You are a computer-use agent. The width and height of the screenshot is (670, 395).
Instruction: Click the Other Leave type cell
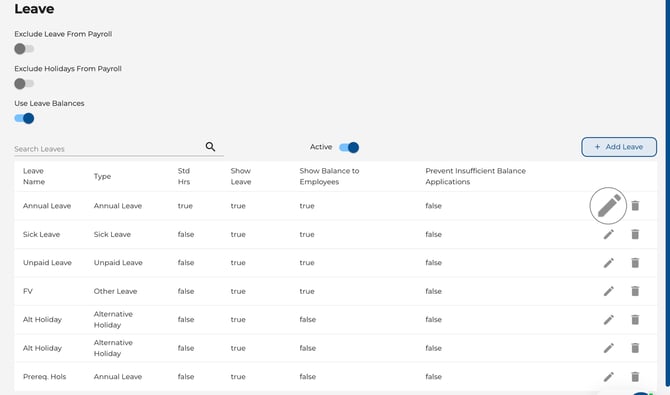click(x=115, y=291)
